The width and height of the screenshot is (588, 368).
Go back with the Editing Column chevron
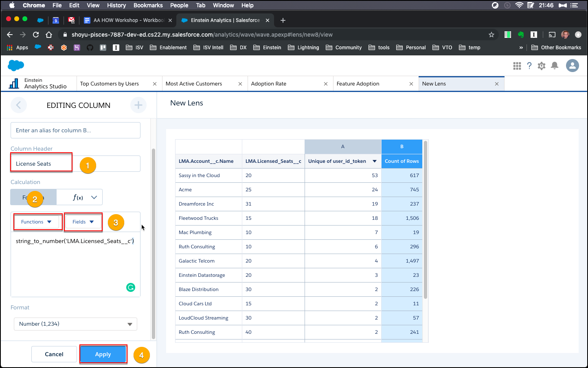pos(19,105)
